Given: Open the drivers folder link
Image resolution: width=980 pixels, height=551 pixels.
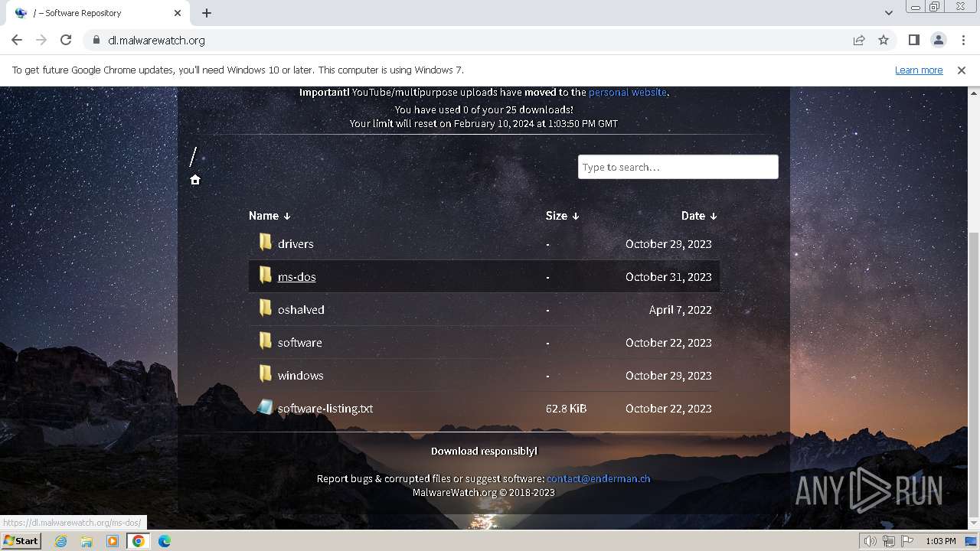Looking at the screenshot, I should pyautogui.click(x=296, y=243).
